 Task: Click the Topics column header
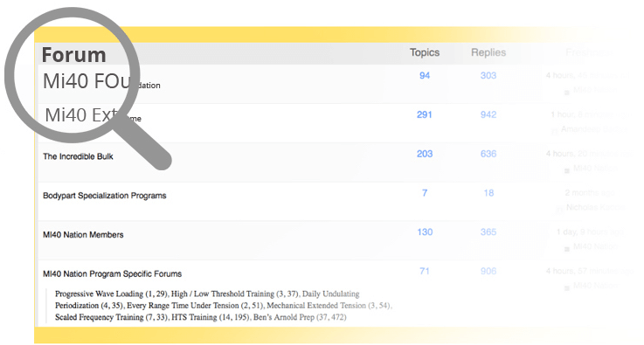pos(425,52)
